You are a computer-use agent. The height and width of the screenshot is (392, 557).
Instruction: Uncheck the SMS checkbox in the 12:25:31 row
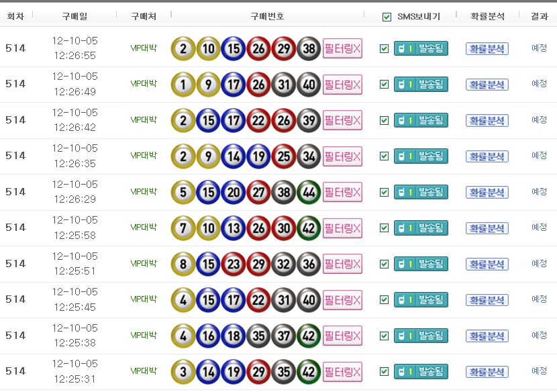[x=384, y=371]
